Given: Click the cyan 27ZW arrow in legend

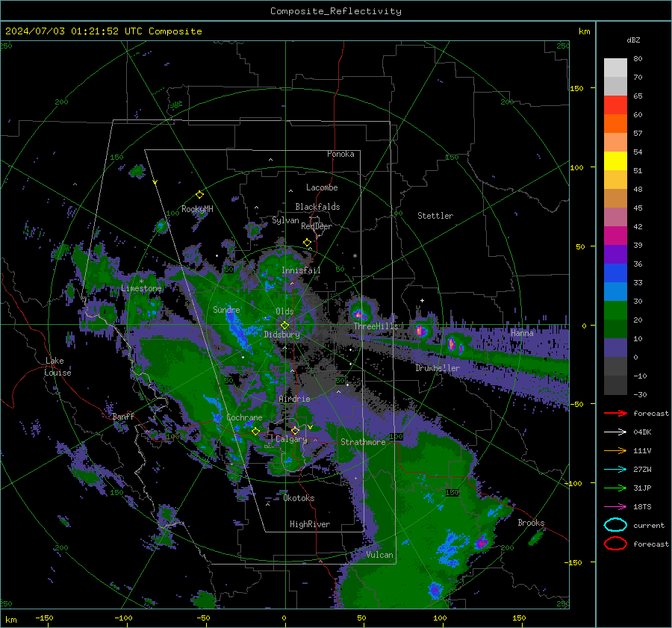Looking at the screenshot, I should tap(615, 470).
